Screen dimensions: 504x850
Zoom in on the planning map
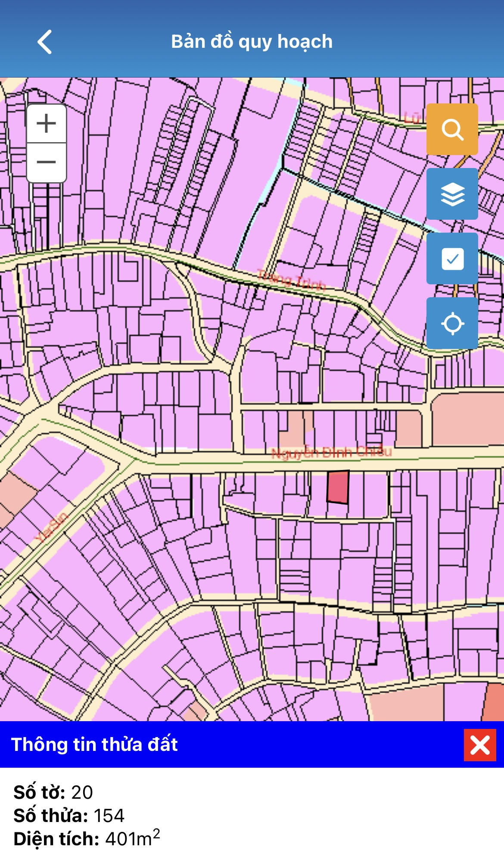tap(47, 124)
